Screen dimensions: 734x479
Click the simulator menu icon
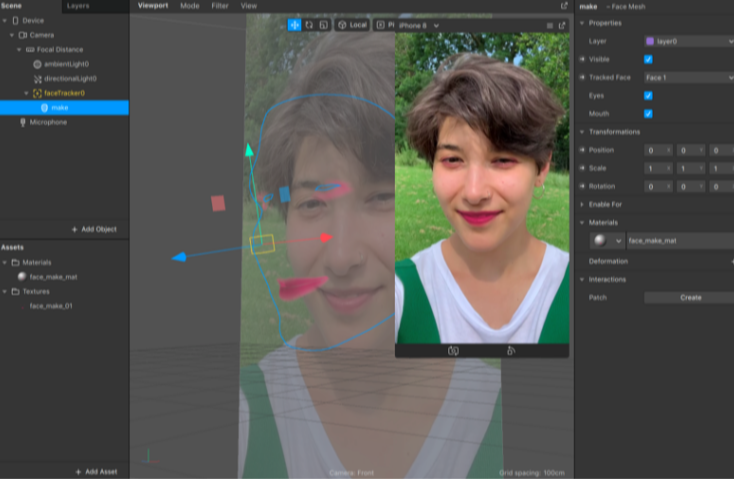pos(549,24)
